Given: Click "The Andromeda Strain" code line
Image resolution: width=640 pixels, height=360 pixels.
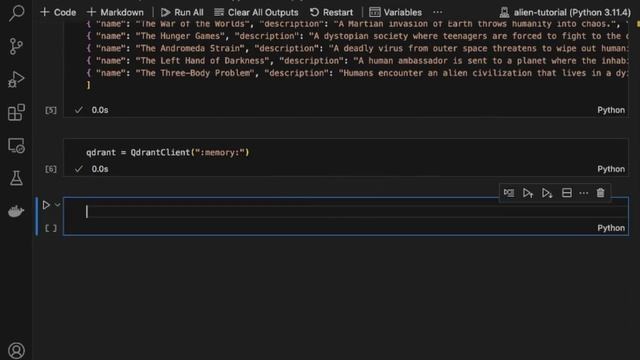Looking at the screenshot, I should 357,48.
